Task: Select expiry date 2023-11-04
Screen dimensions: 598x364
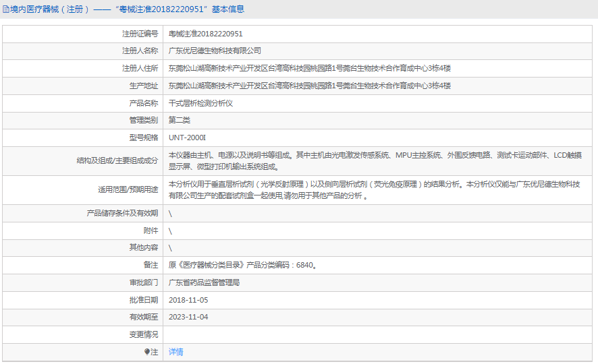Action: click(x=188, y=317)
